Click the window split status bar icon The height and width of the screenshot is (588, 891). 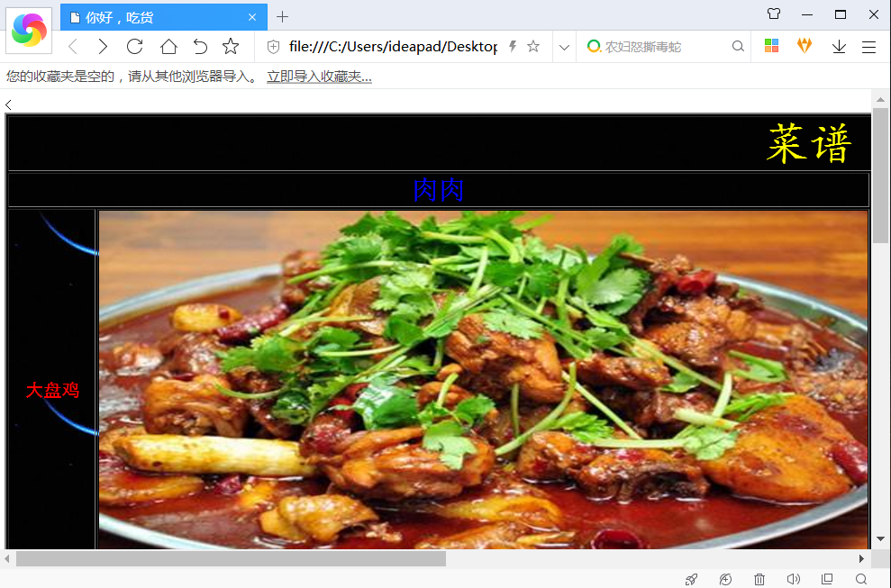pyautogui.click(x=827, y=579)
